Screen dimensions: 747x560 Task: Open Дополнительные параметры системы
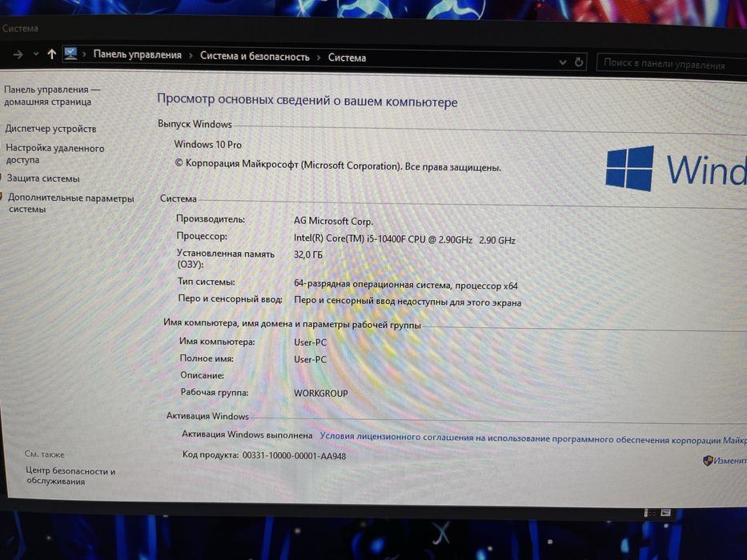[71, 203]
